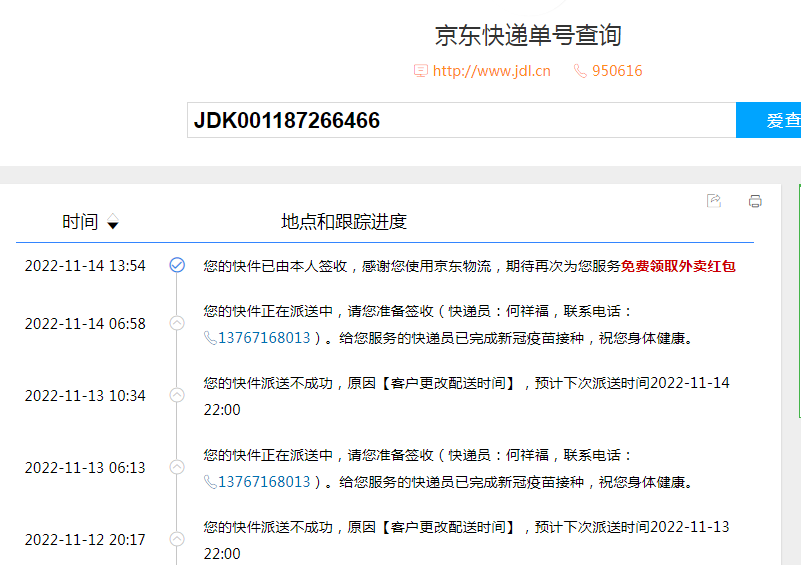The height and width of the screenshot is (565, 801).
Task: Click the 您的快件已由本人签收 delivery status text
Action: click(x=275, y=266)
